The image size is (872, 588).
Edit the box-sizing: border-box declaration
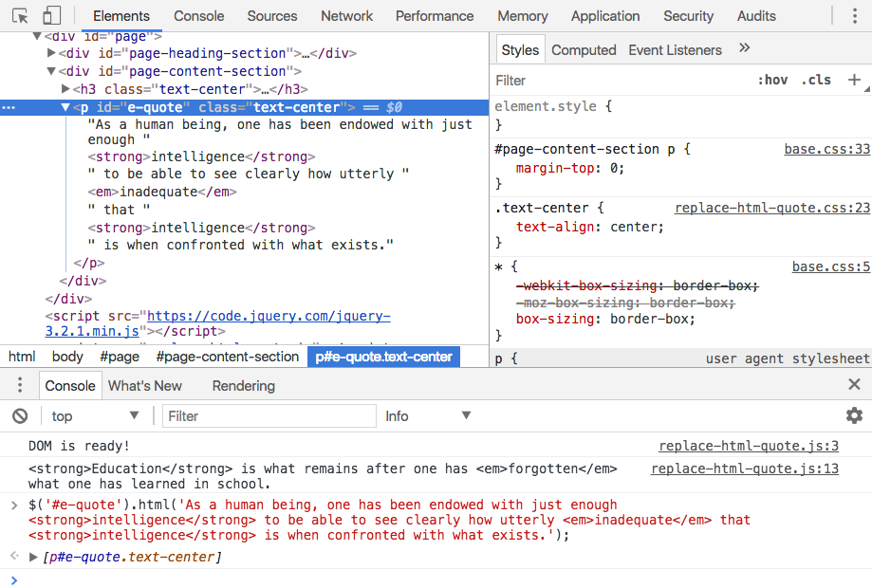(x=605, y=319)
